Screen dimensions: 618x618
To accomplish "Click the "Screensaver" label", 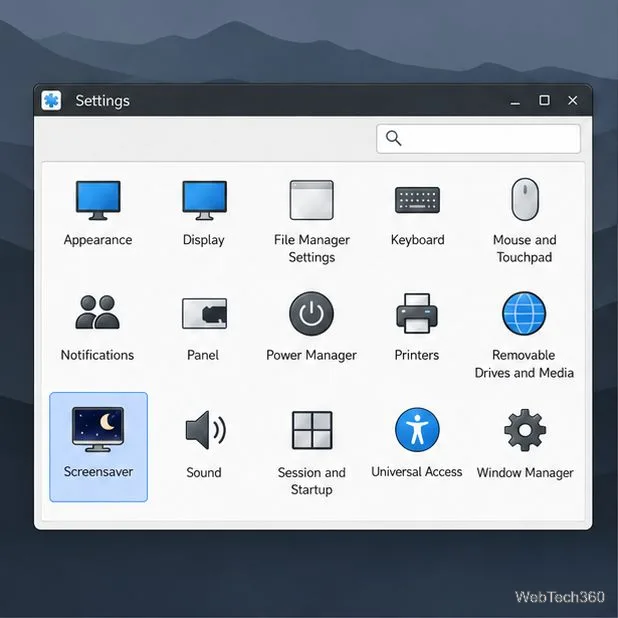I will click(98, 471).
